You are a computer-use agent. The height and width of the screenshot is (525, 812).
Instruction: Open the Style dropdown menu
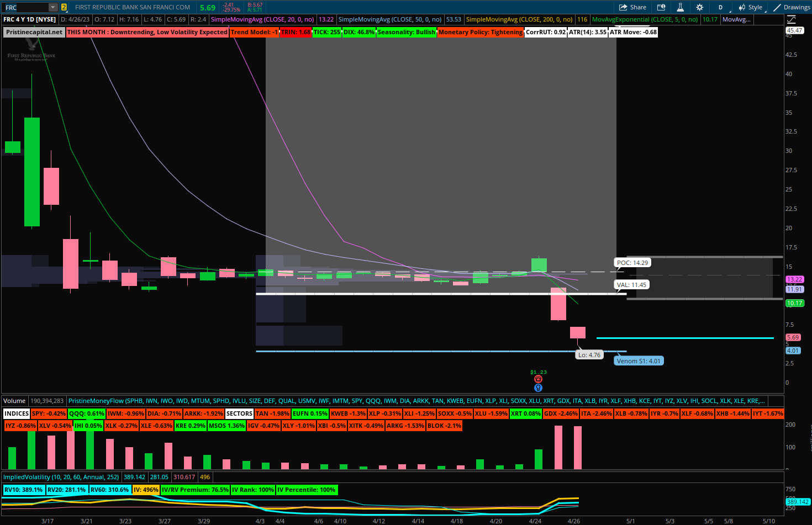pos(751,7)
